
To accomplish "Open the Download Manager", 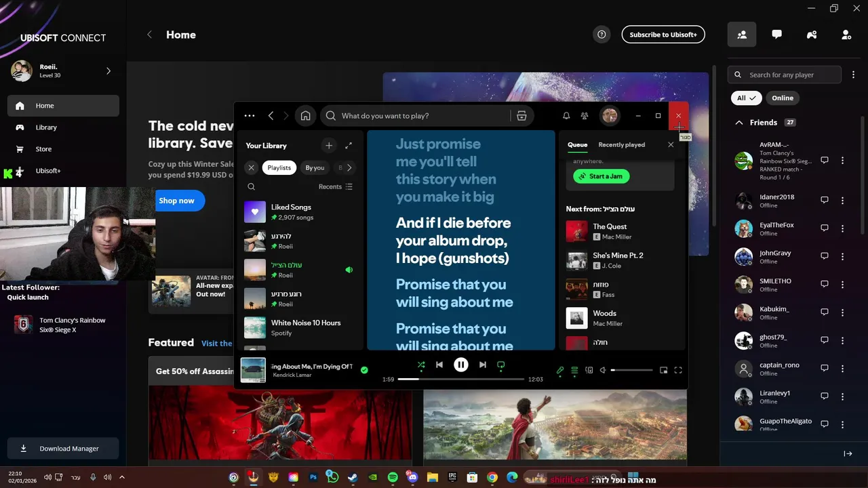I will (x=63, y=448).
